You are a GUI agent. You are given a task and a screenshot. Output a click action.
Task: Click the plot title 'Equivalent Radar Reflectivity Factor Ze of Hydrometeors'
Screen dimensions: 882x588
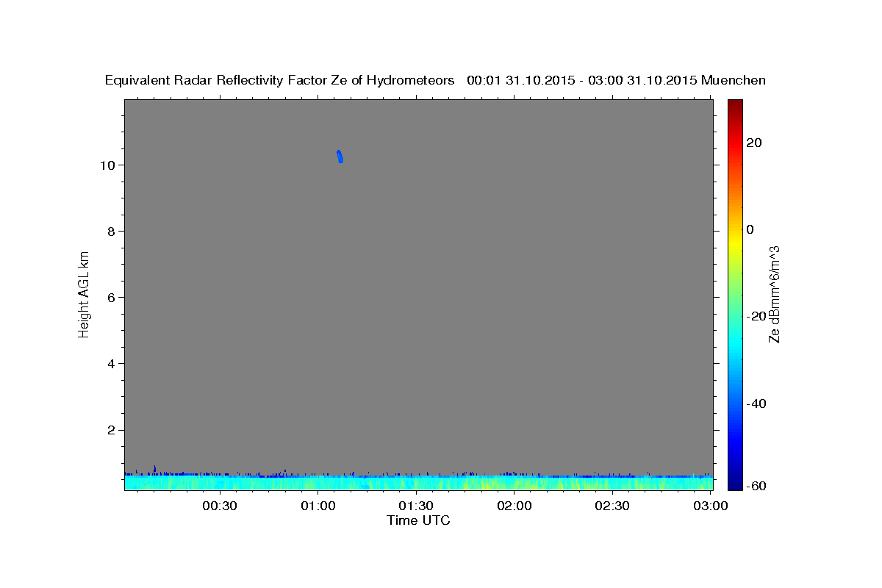(x=280, y=81)
